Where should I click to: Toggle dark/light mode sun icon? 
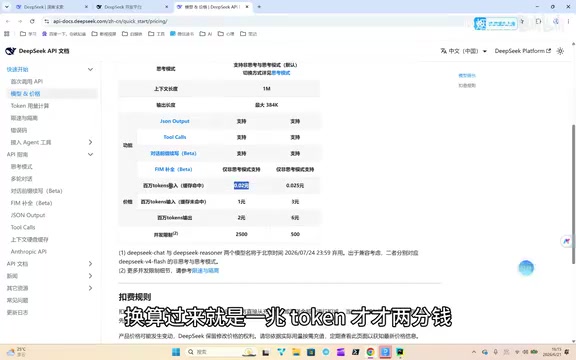pyautogui.click(x=560, y=51)
